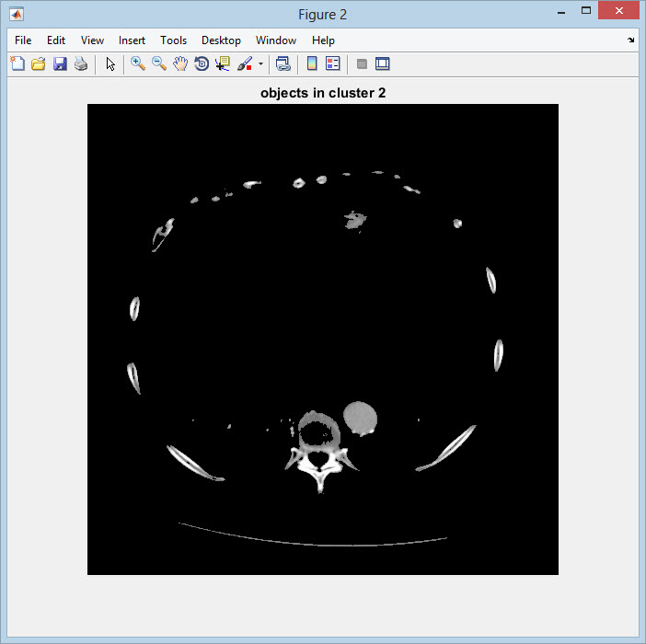Click the MATLAB logo in the title bar
The width and height of the screenshot is (646, 644).
click(17, 15)
